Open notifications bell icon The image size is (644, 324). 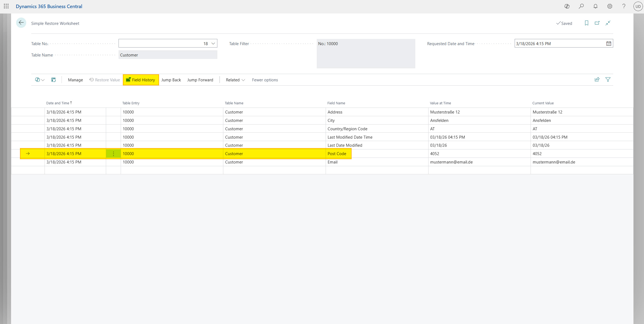[595, 6]
